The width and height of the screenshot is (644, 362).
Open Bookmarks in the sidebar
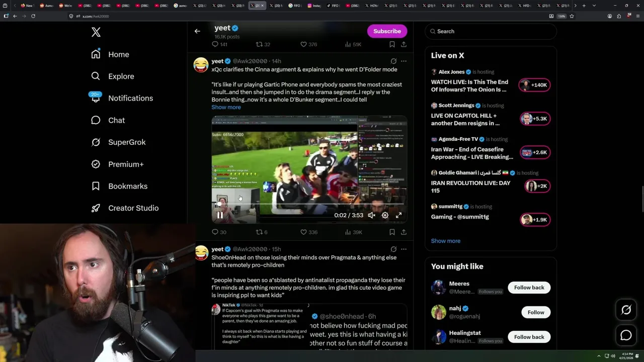119,186
